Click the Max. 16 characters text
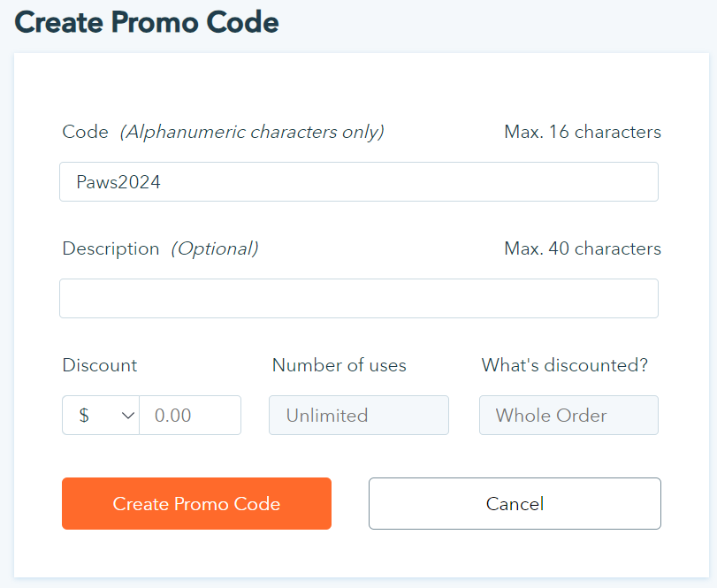This screenshot has height=588, width=717. click(583, 133)
